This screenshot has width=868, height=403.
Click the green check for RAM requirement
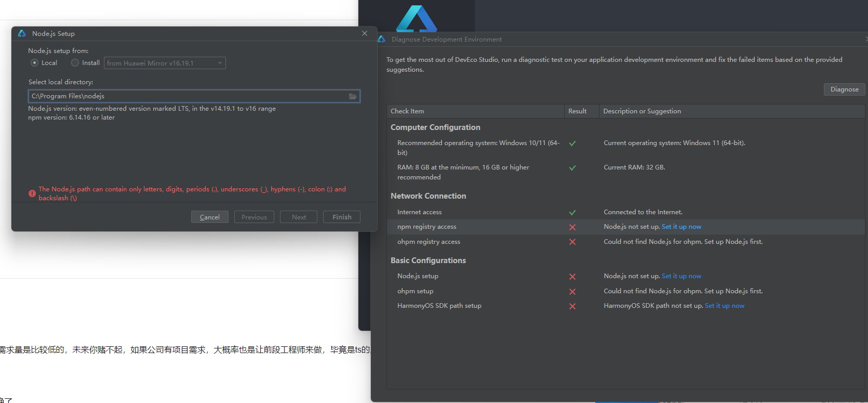coord(572,168)
